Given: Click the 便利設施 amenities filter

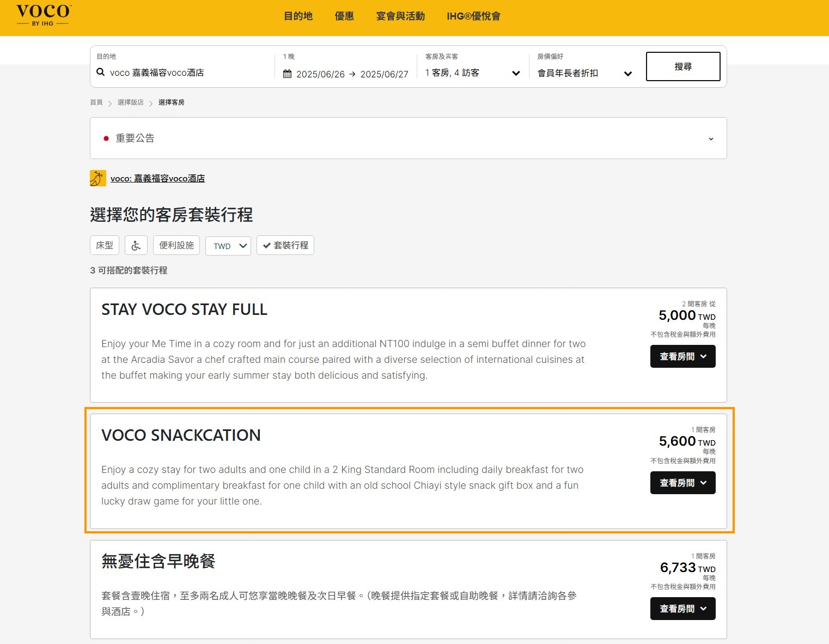Looking at the screenshot, I should tap(176, 245).
